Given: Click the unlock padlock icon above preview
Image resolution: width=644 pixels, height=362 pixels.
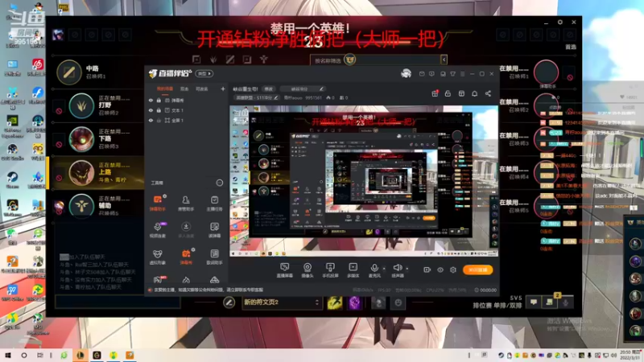Looking at the screenshot, I should pyautogui.click(x=448, y=93).
